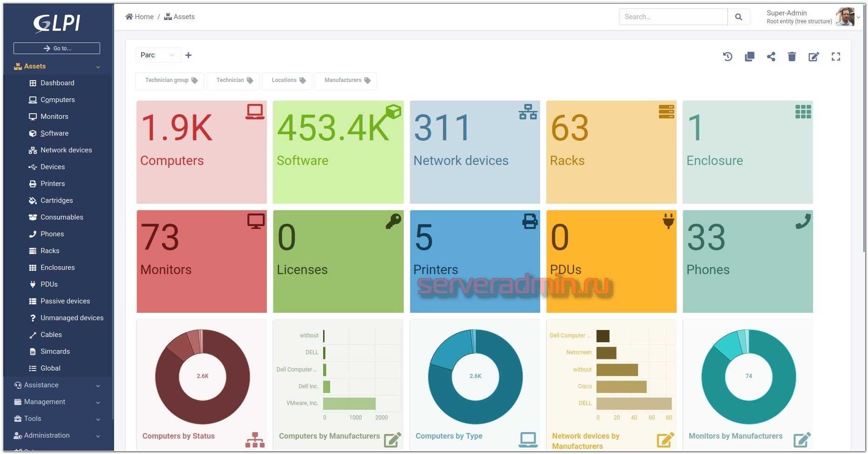Open Passive devices in the sidebar
The height and width of the screenshot is (454, 868).
65,301
